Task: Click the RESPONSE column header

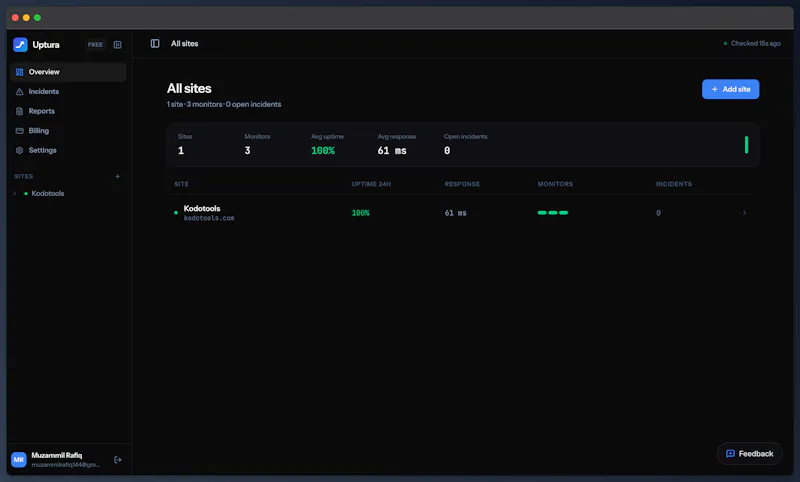Action: point(462,184)
